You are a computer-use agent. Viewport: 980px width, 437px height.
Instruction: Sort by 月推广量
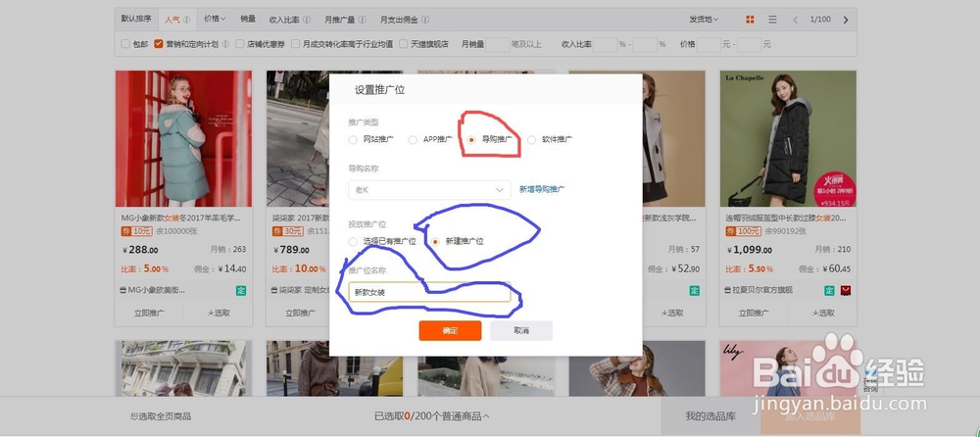click(x=341, y=20)
